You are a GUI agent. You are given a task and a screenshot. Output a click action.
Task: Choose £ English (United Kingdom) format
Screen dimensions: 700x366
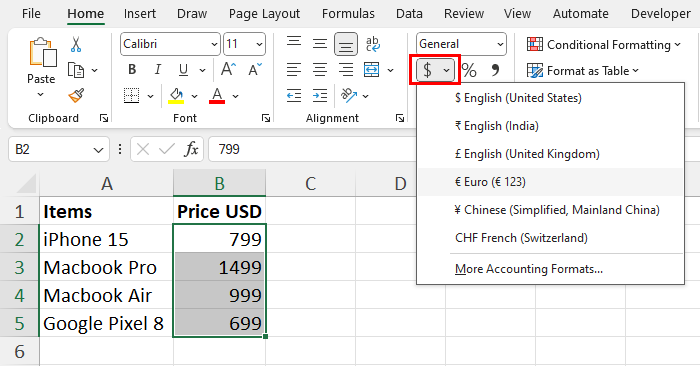tap(550, 154)
